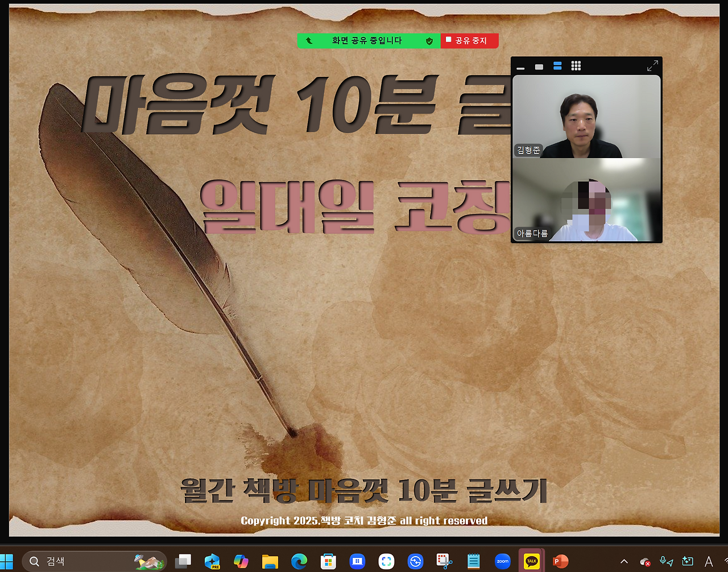Select Zoom speaker view layout icon
The height and width of the screenshot is (572, 728).
[x=539, y=67]
